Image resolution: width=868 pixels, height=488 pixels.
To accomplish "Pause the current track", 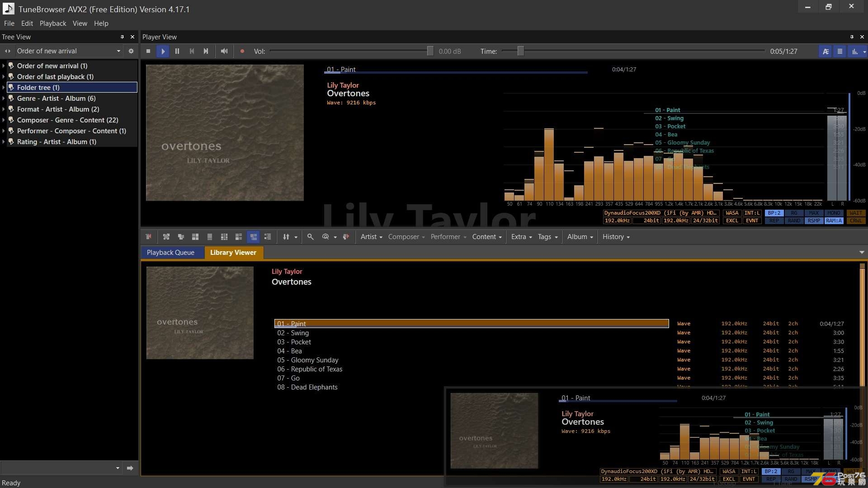I will click(177, 52).
